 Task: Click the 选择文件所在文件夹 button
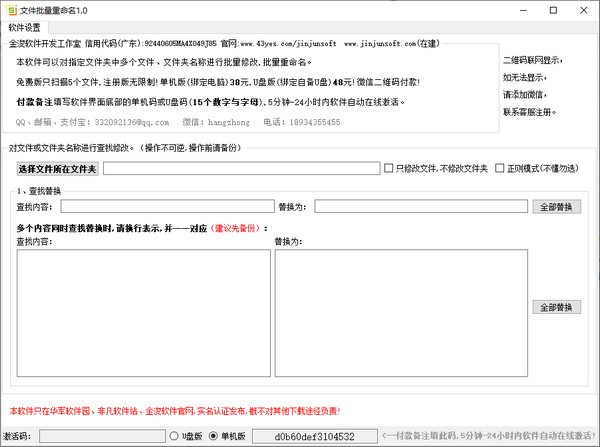[x=57, y=169]
